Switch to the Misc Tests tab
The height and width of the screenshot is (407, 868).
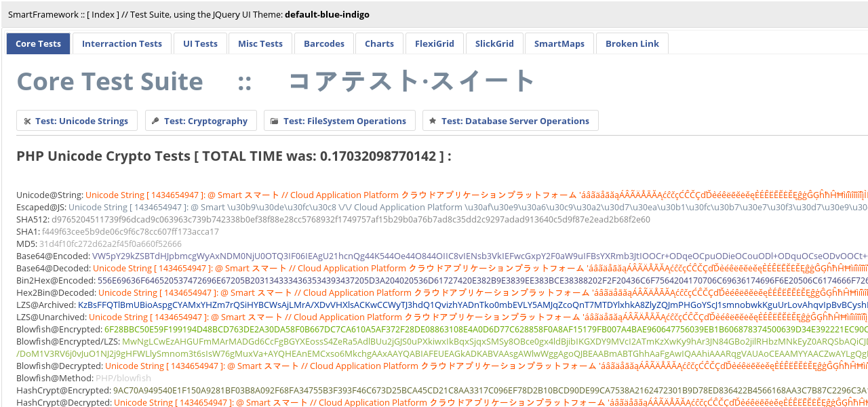tap(260, 43)
